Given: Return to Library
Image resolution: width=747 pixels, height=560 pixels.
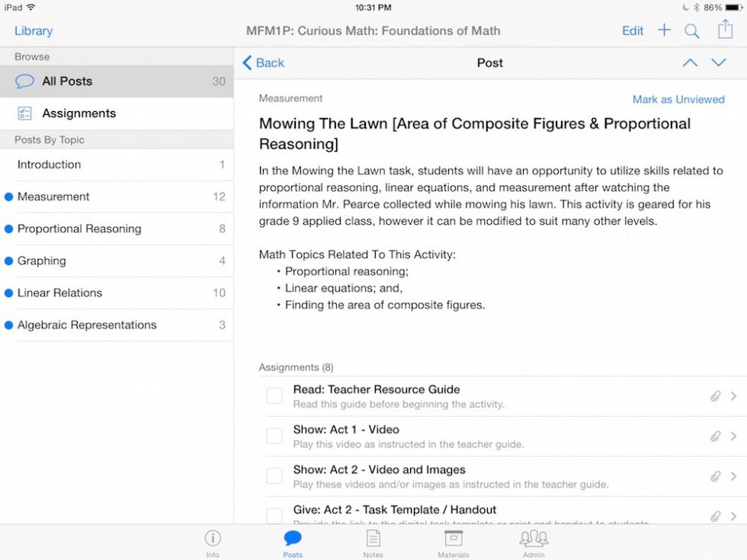Looking at the screenshot, I should tap(34, 31).
